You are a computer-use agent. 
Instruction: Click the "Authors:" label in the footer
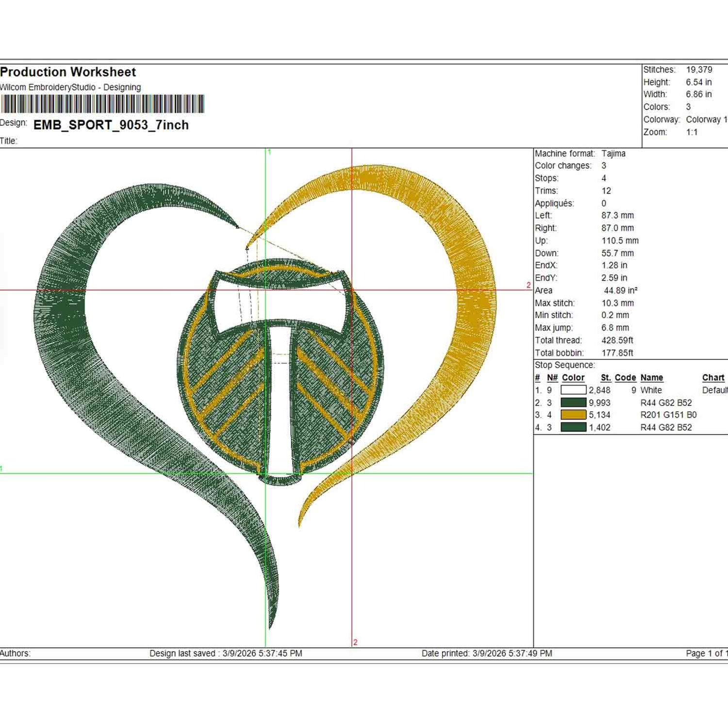pos(15,654)
